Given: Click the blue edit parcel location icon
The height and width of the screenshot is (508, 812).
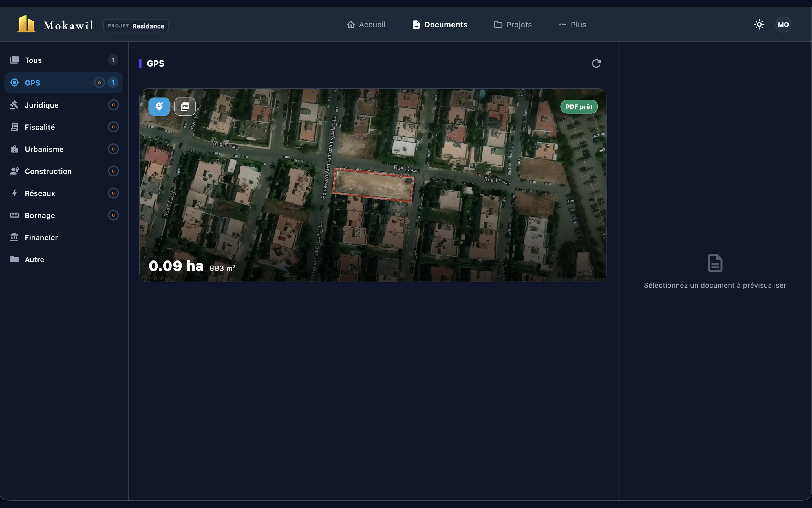Looking at the screenshot, I should pos(159,106).
